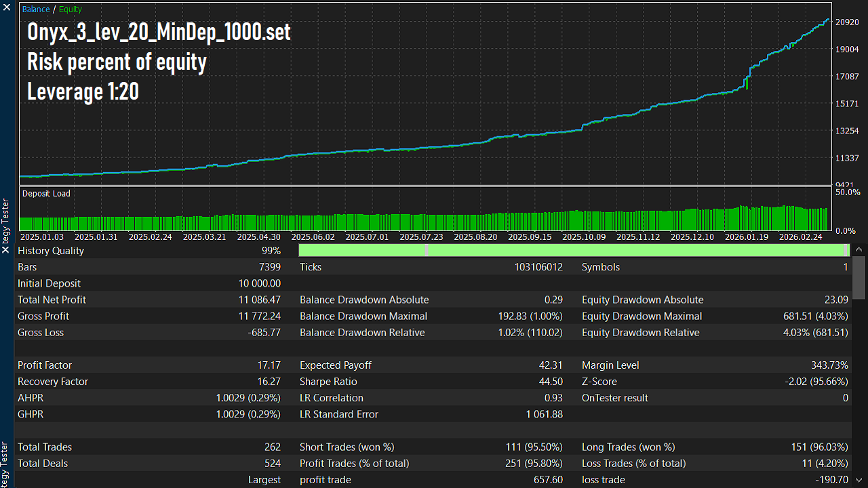
Task: Click the report's vertical scrollbar thumb
Action: tap(859, 277)
